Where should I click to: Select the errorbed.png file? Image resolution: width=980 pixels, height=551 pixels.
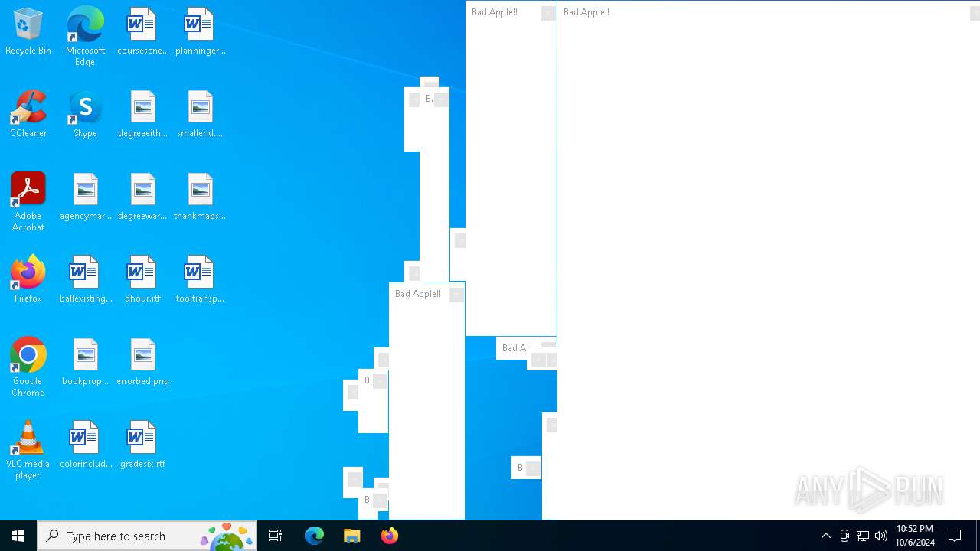pyautogui.click(x=142, y=362)
